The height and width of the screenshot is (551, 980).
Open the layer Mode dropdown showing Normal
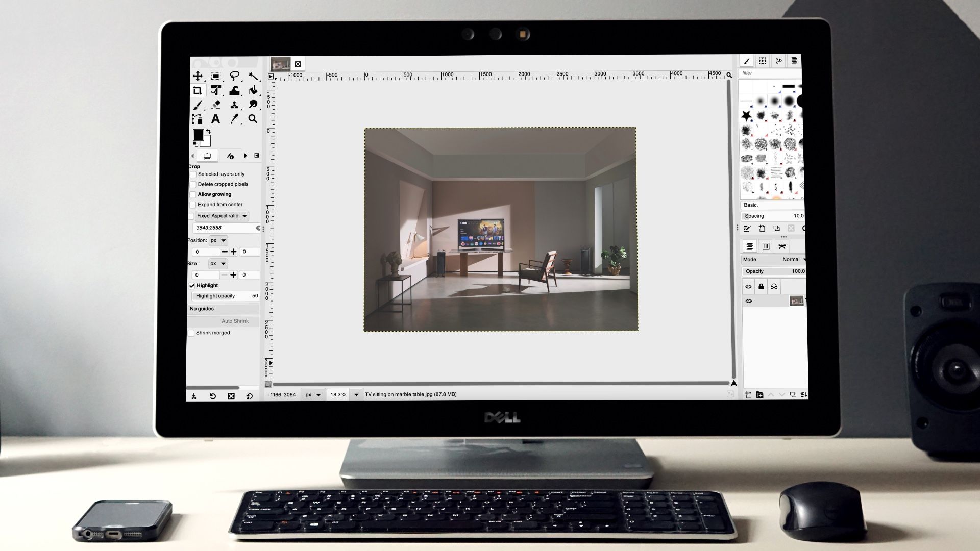tap(792, 259)
